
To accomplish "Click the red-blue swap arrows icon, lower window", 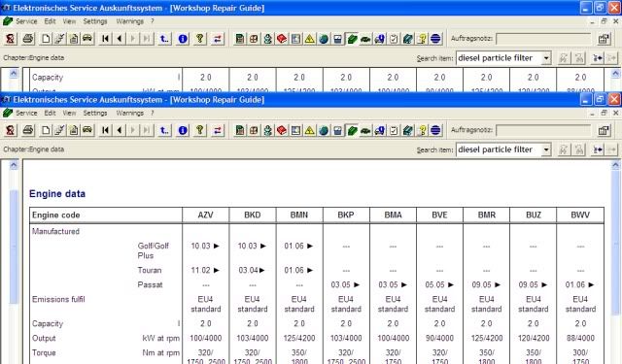I will (x=218, y=130).
